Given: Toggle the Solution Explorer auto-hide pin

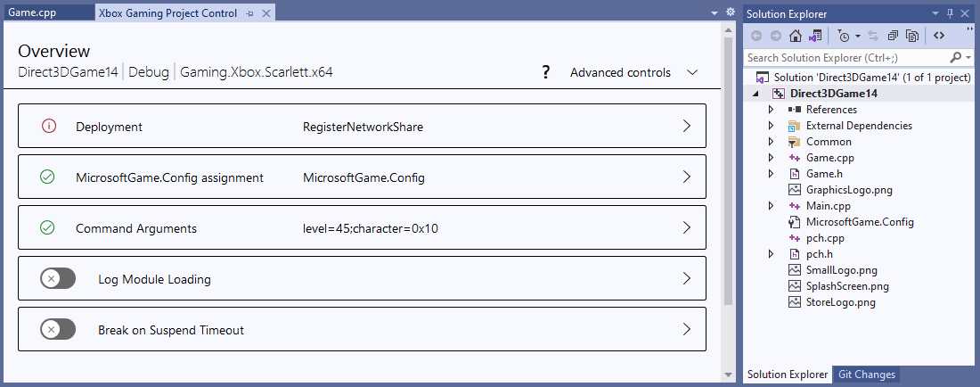Looking at the screenshot, I should 950,13.
